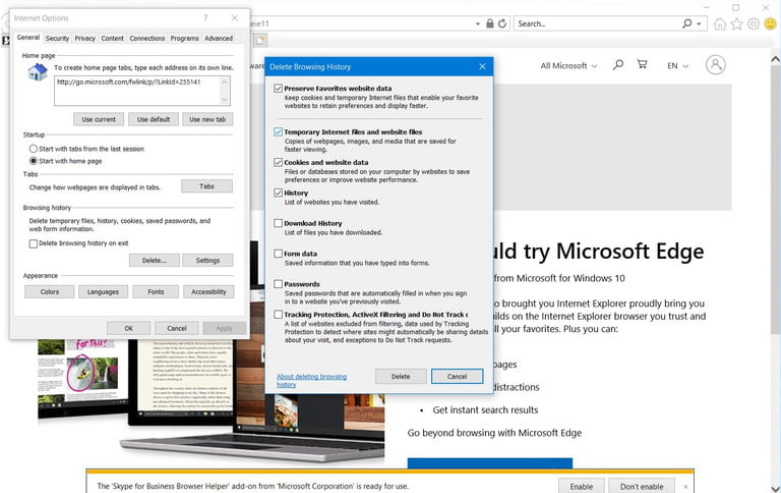Open Favorites star icon
The width and height of the screenshot is (781, 493).
(737, 24)
